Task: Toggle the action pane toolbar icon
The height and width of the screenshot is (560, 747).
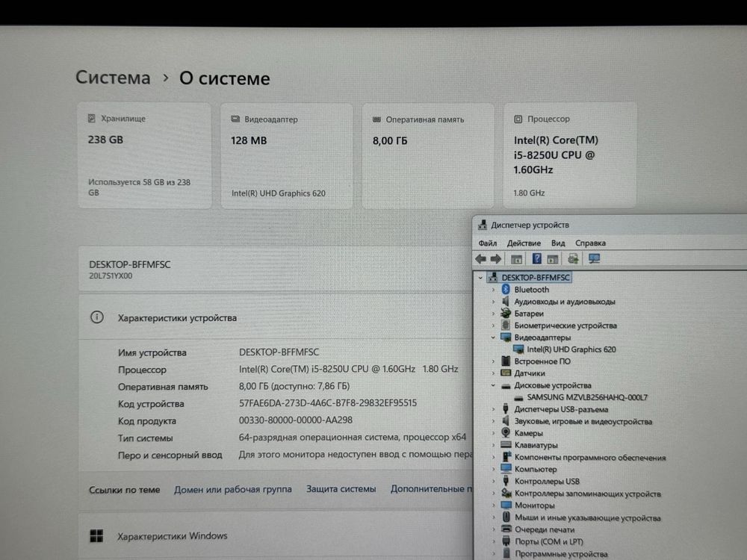Action: (x=553, y=259)
